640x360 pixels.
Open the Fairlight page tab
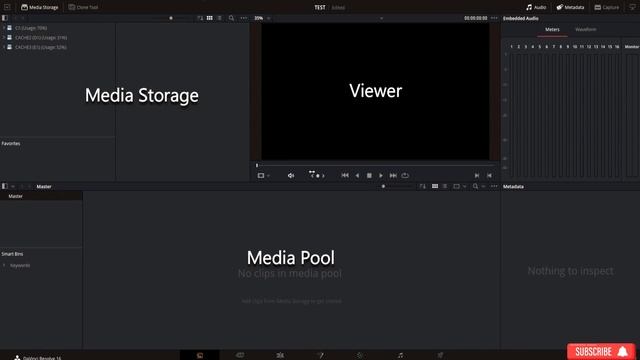coord(400,355)
